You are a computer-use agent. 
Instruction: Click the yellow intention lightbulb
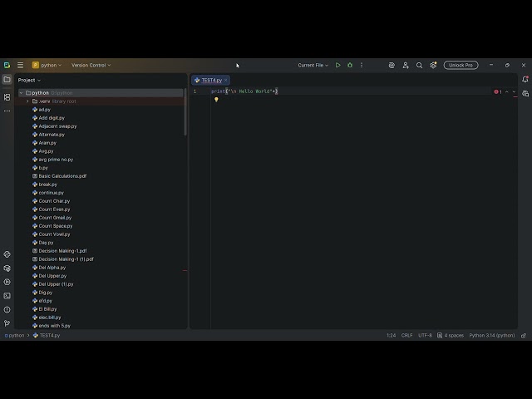[216, 100]
